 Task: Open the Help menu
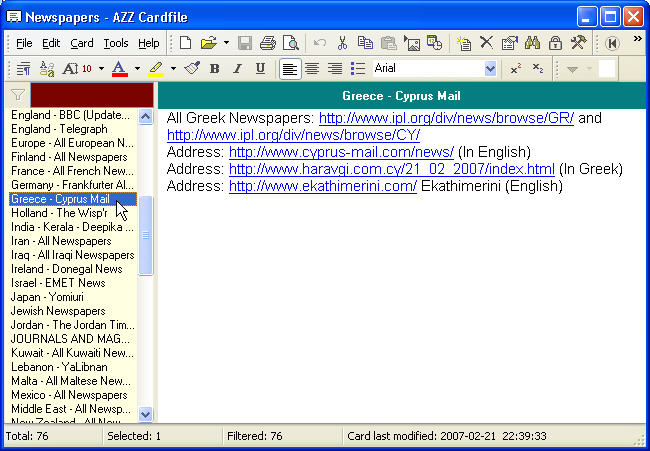[x=149, y=43]
